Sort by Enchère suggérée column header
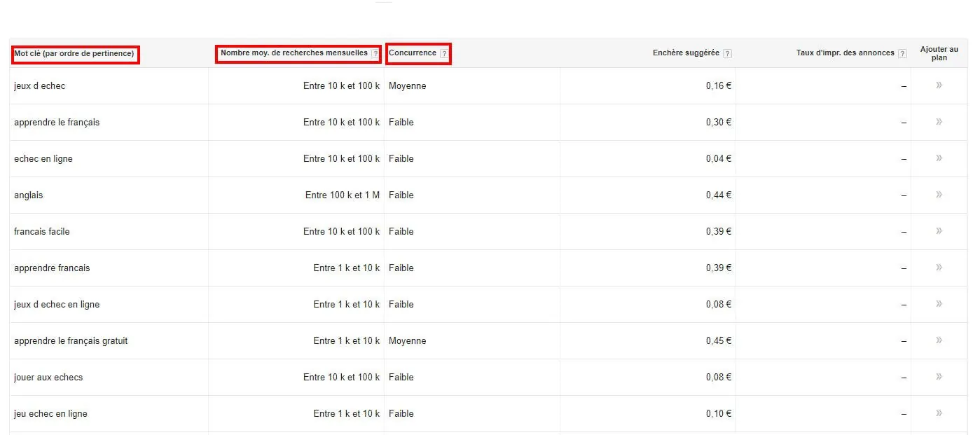 click(686, 53)
